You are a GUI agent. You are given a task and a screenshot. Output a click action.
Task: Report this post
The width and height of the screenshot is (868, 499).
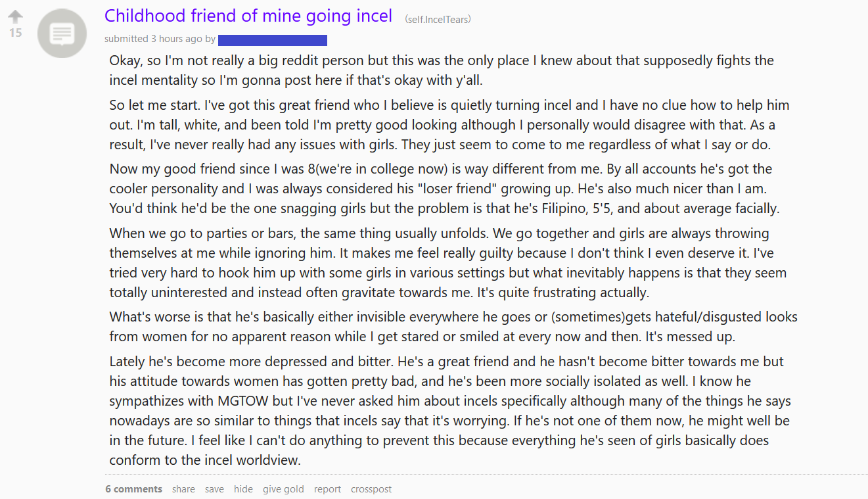(327, 488)
